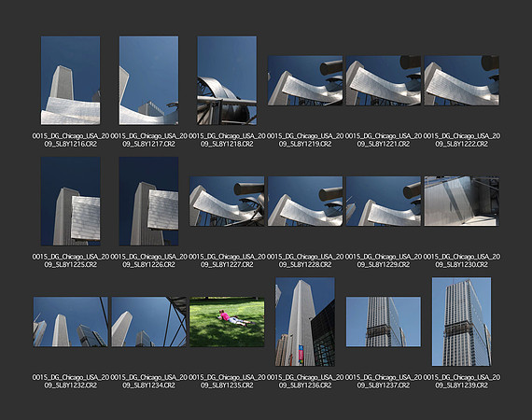Select thumbnail of image 5L8Y1227.CR2
The height and width of the screenshot is (420, 532).
(x=227, y=202)
